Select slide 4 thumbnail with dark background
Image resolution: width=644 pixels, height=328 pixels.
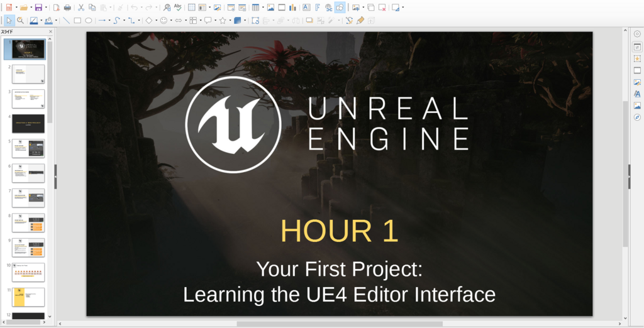(28, 124)
